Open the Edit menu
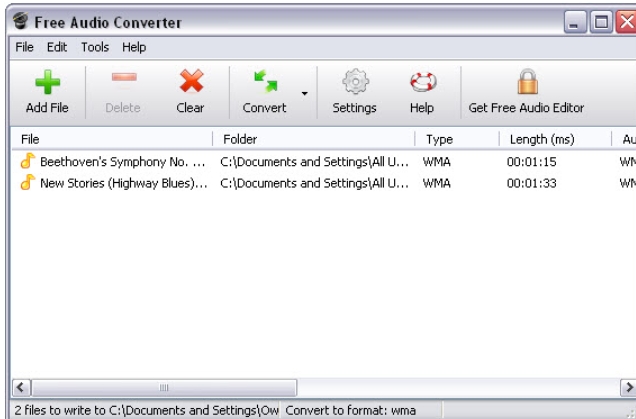 pos(57,47)
